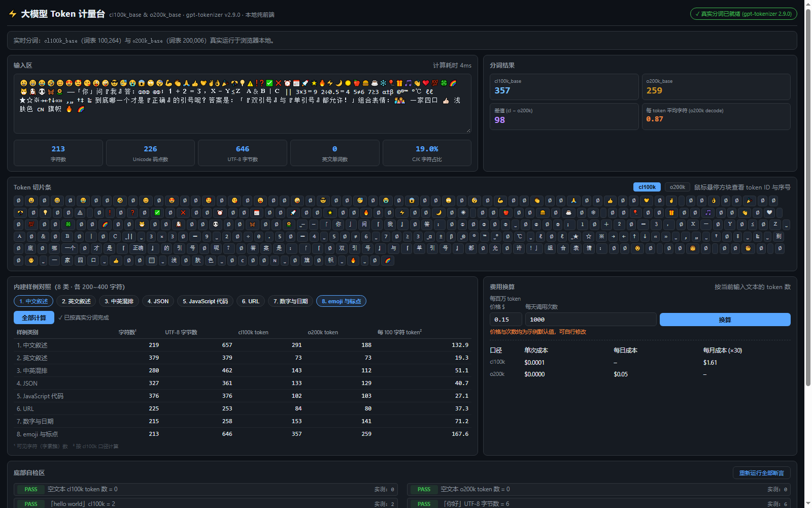Select the alarm clock emoji token

[220, 213]
